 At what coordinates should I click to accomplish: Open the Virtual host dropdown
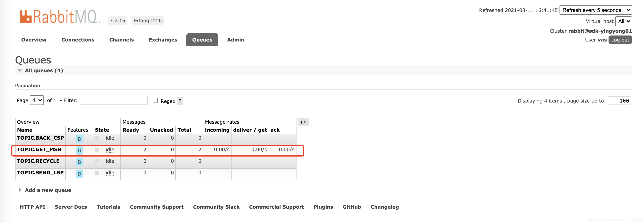(623, 21)
